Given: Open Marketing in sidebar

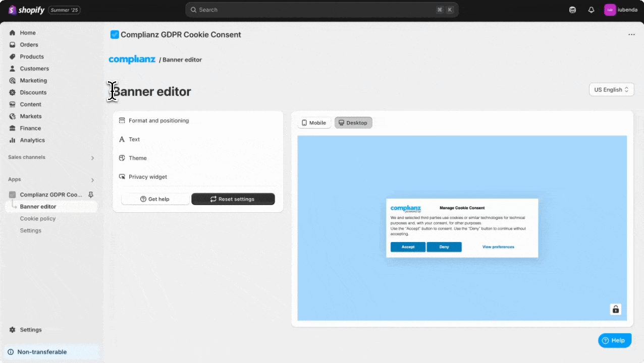Looking at the screenshot, I should [33, 81].
